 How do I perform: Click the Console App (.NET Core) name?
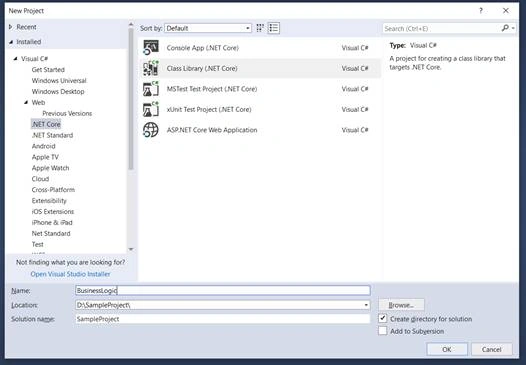203,48
